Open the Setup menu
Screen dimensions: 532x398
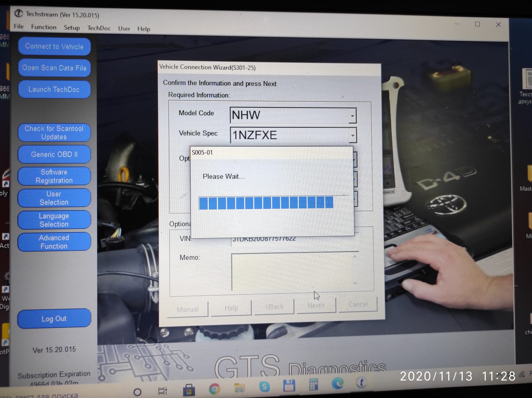click(72, 28)
